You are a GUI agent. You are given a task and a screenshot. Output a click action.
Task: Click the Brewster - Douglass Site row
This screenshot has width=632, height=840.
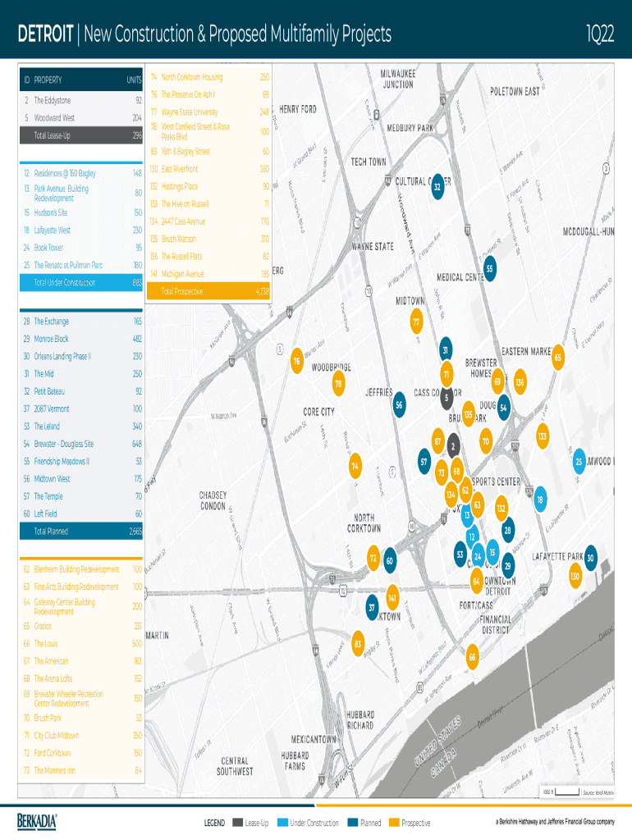point(82,444)
